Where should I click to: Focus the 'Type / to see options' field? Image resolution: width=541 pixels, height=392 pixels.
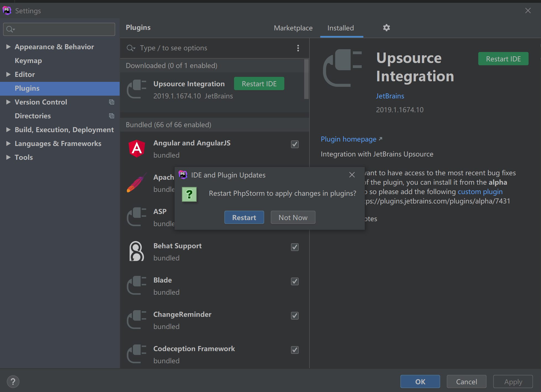point(215,48)
